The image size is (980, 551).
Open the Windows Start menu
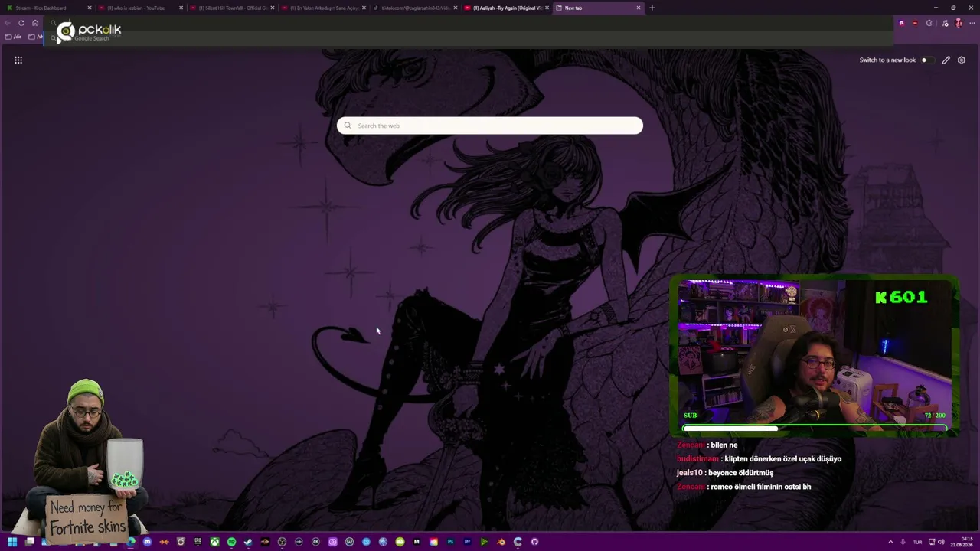(x=12, y=542)
